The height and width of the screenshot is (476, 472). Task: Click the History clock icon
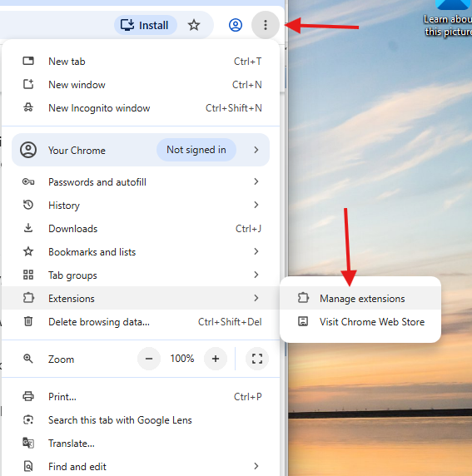[28, 205]
